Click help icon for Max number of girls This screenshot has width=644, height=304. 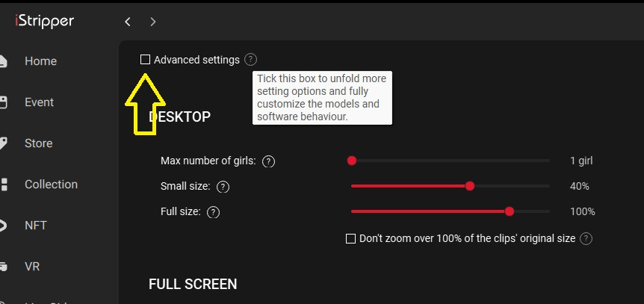click(269, 161)
